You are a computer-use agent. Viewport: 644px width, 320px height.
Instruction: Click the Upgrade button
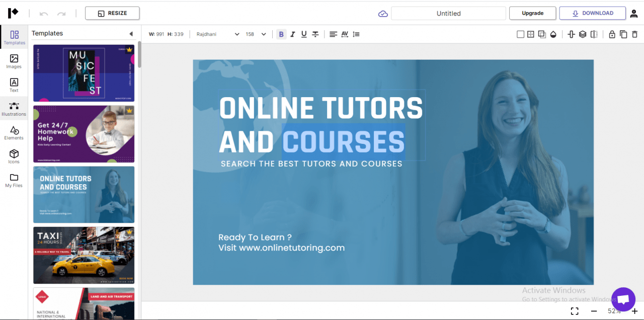tap(532, 13)
